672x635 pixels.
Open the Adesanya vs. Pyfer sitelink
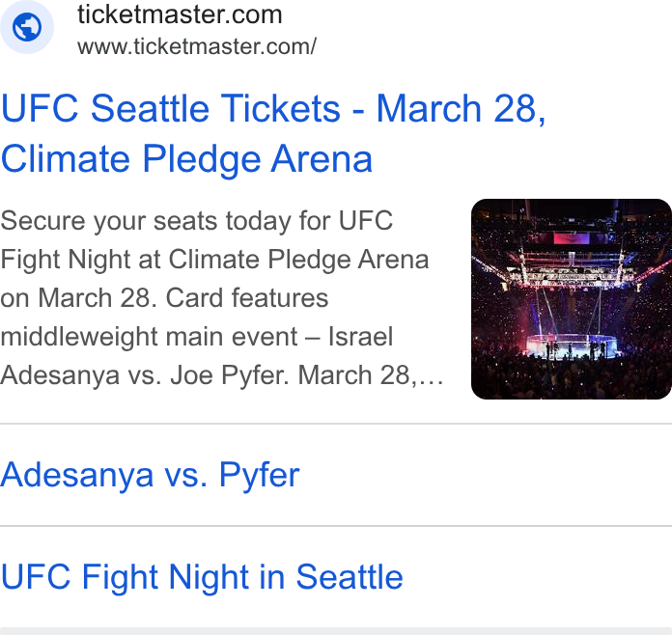coord(150,475)
